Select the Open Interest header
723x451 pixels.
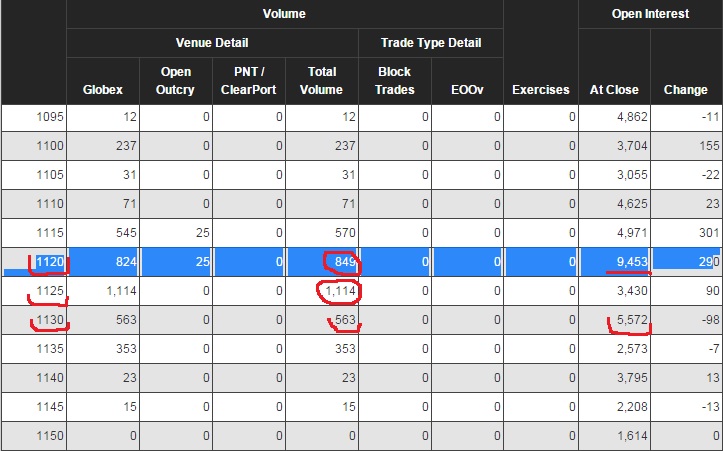pos(651,14)
